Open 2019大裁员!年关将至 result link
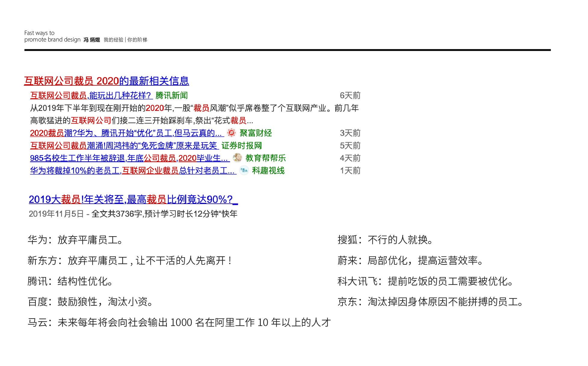Screen dimensions: 588x366 pyautogui.click(x=133, y=199)
